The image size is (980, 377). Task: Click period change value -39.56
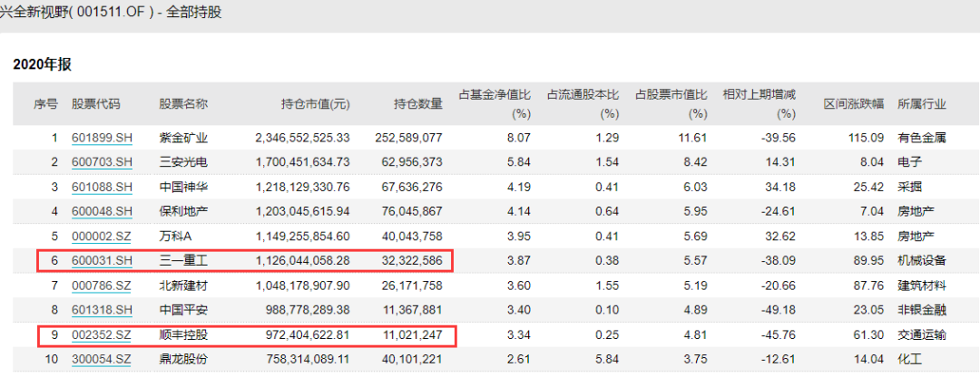pyautogui.click(x=777, y=138)
